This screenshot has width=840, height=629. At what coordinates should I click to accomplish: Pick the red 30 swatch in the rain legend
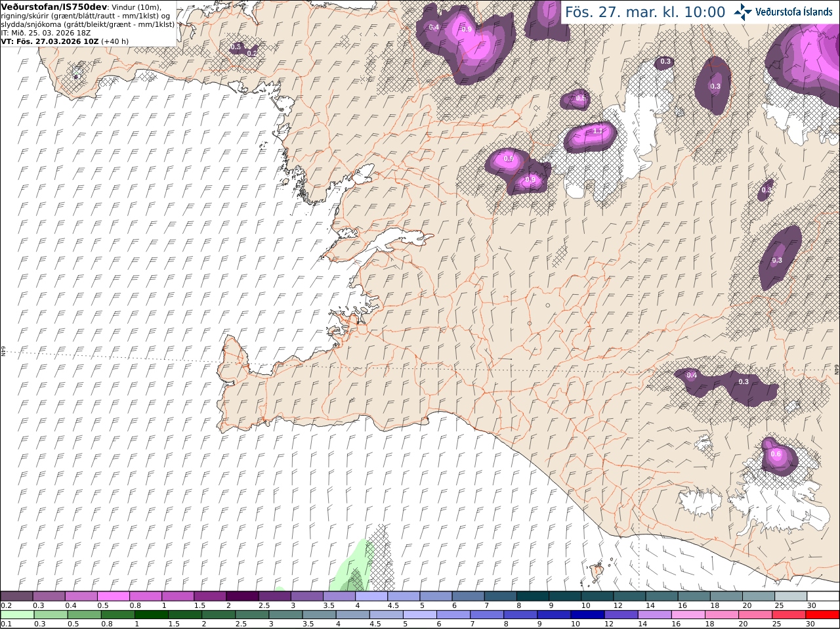click(x=823, y=615)
